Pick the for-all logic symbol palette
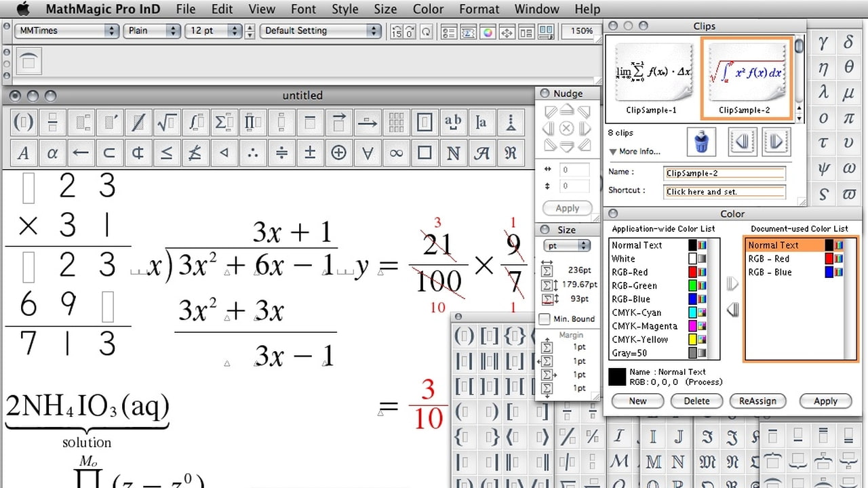The width and height of the screenshot is (868, 488). (x=368, y=152)
